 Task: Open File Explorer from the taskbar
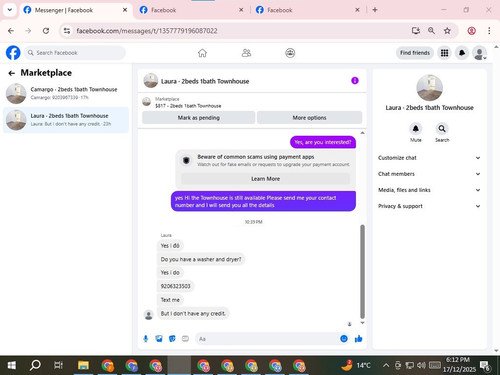click(x=83, y=365)
